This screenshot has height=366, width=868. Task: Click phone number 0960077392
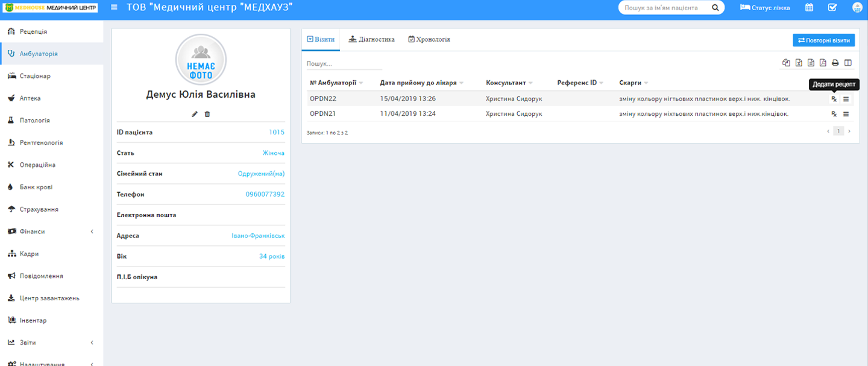click(x=265, y=194)
